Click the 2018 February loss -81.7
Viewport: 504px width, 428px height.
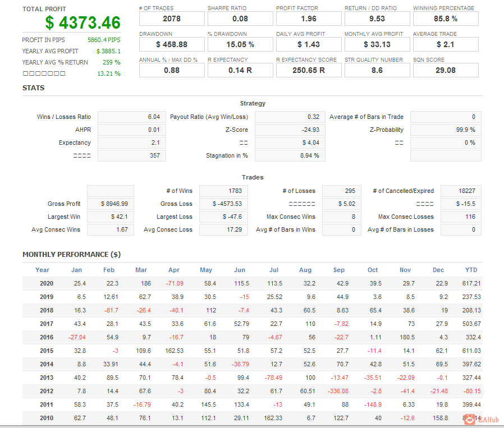pyautogui.click(x=111, y=310)
